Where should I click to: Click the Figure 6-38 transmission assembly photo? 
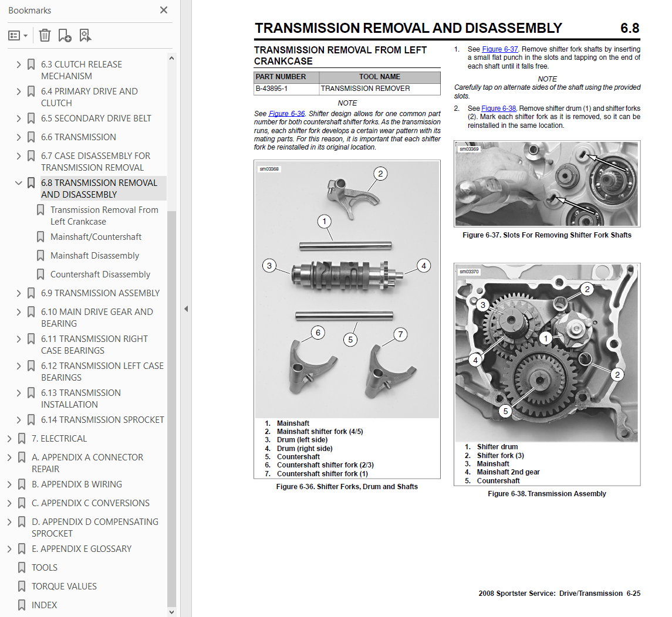point(546,353)
